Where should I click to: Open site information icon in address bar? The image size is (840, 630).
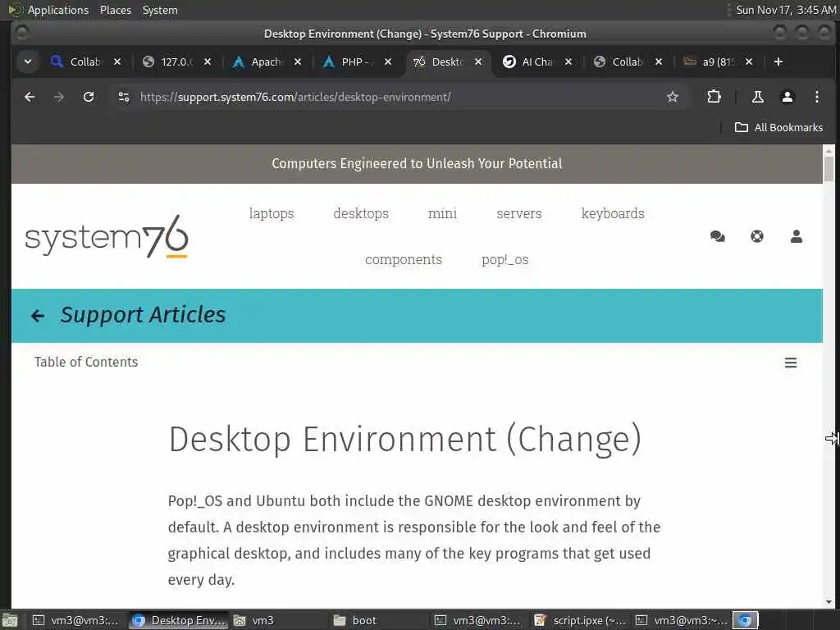coord(124,97)
